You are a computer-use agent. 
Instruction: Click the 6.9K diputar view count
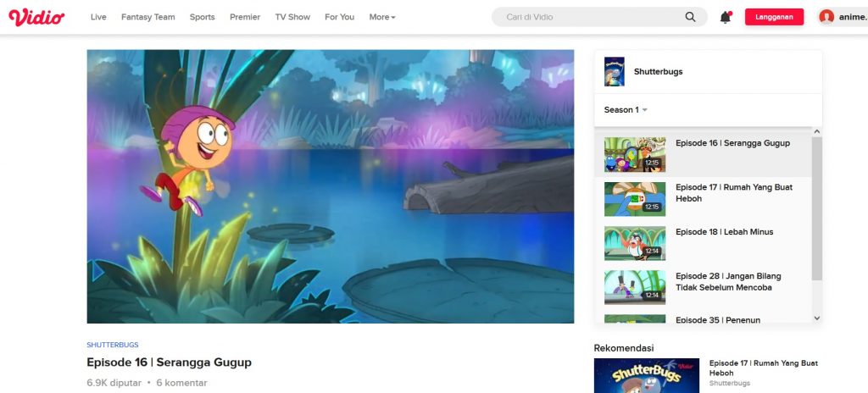pyautogui.click(x=114, y=383)
